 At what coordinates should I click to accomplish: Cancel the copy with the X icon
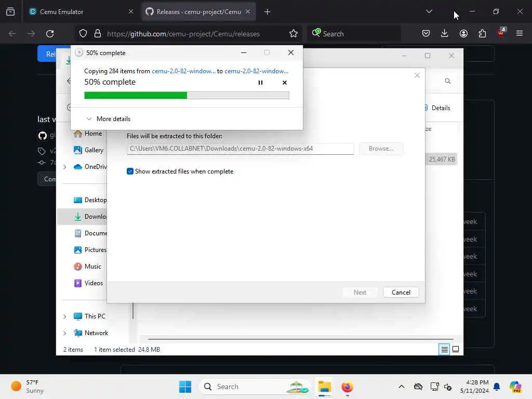click(285, 83)
